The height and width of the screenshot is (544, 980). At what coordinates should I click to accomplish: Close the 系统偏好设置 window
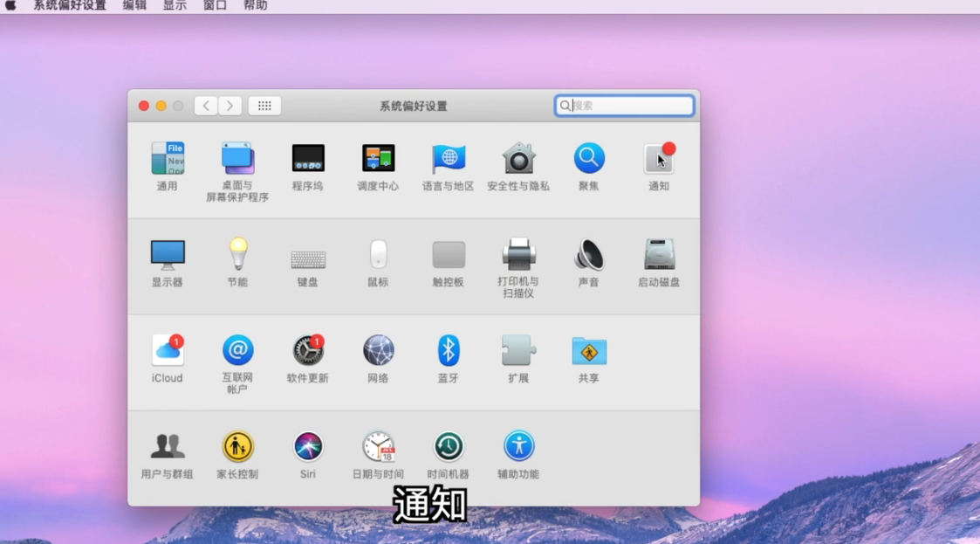[x=144, y=106]
